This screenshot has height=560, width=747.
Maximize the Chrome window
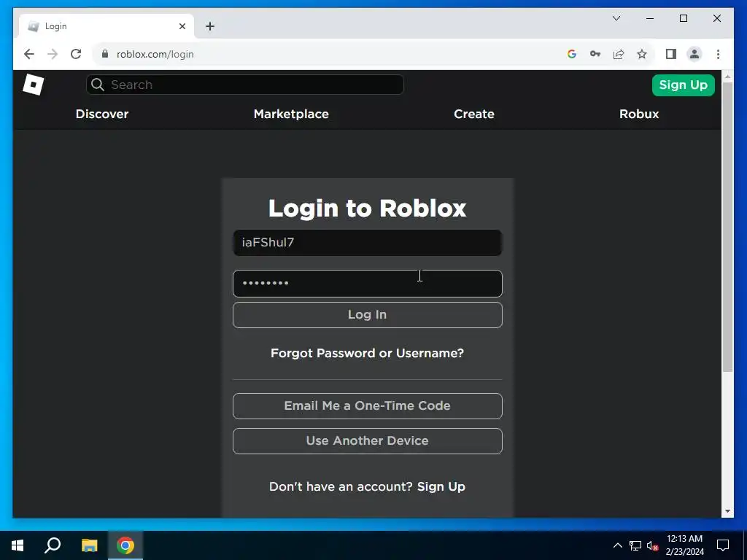[x=683, y=18]
